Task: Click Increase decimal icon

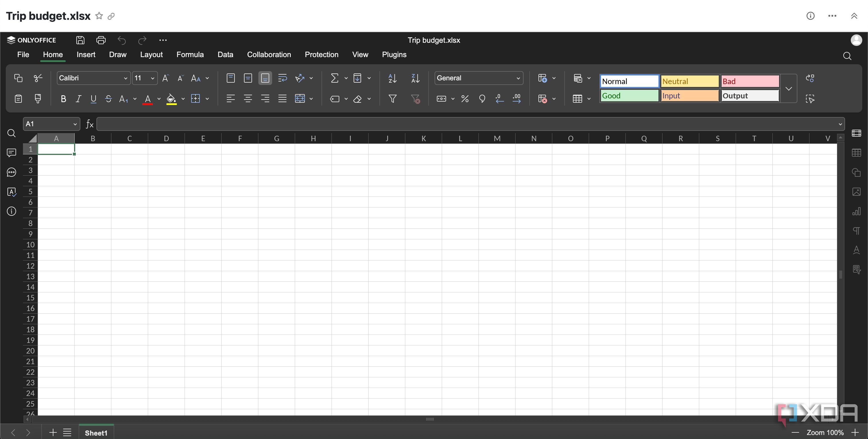Action: click(x=517, y=99)
